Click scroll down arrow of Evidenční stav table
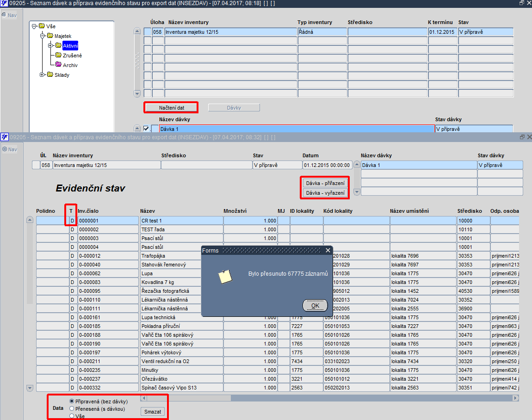Image resolution: width=532 pixels, height=420 pixels. tap(30, 388)
